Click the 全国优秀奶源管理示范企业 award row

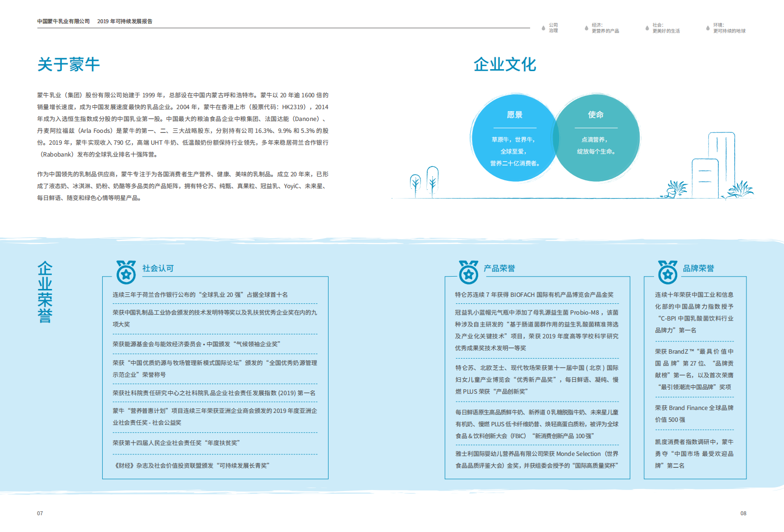pyautogui.click(x=215, y=369)
